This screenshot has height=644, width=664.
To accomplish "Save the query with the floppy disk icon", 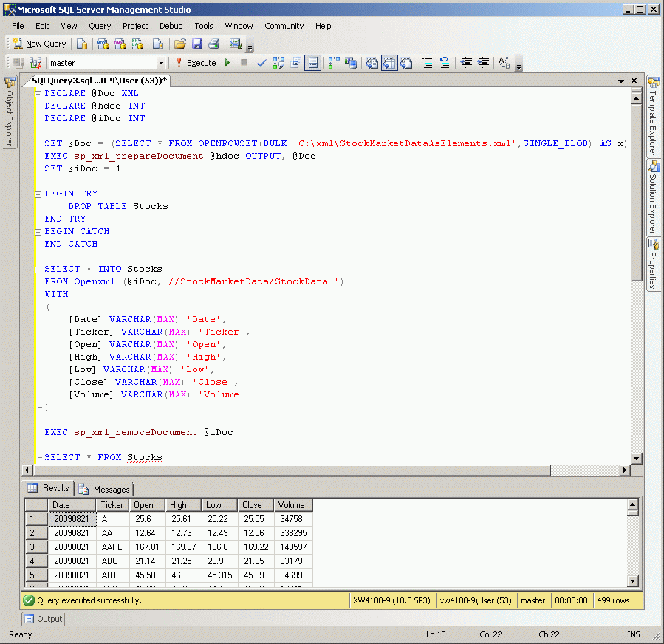I will [x=196, y=44].
